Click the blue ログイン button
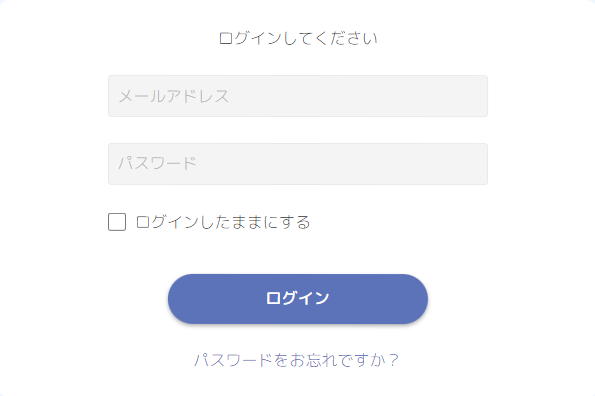Image resolution: width=595 pixels, height=396 pixels. [x=298, y=299]
